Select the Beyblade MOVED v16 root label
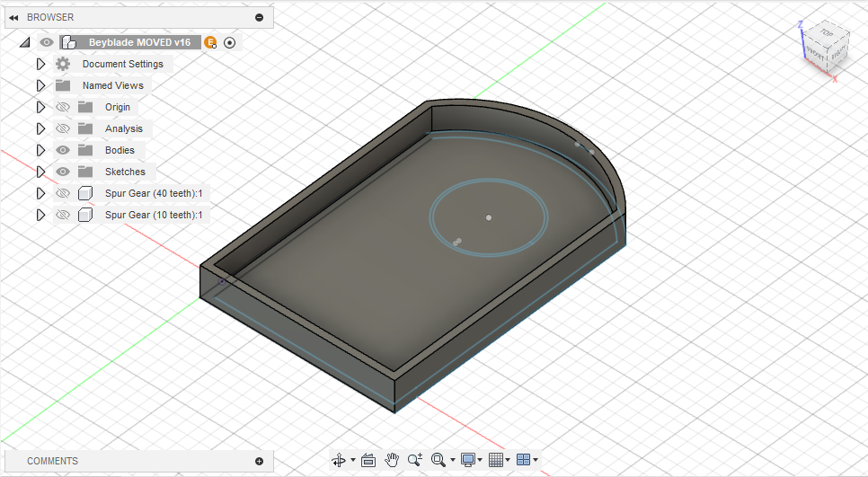868x477 pixels. 139,42
